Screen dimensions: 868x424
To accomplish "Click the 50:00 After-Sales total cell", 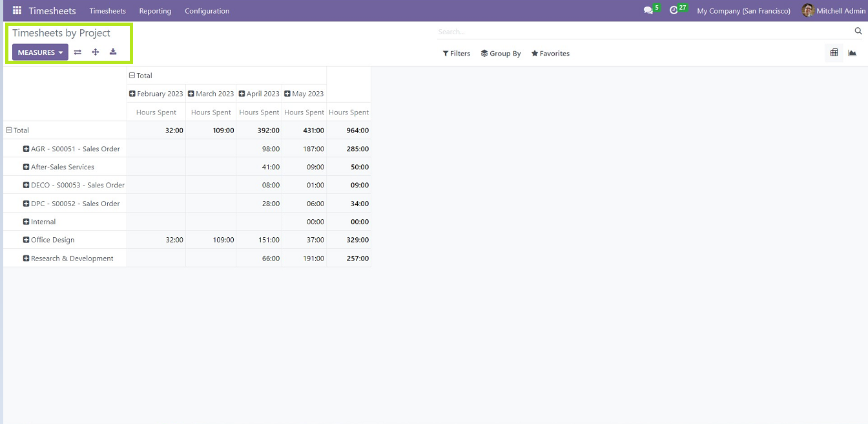I will tap(349, 167).
